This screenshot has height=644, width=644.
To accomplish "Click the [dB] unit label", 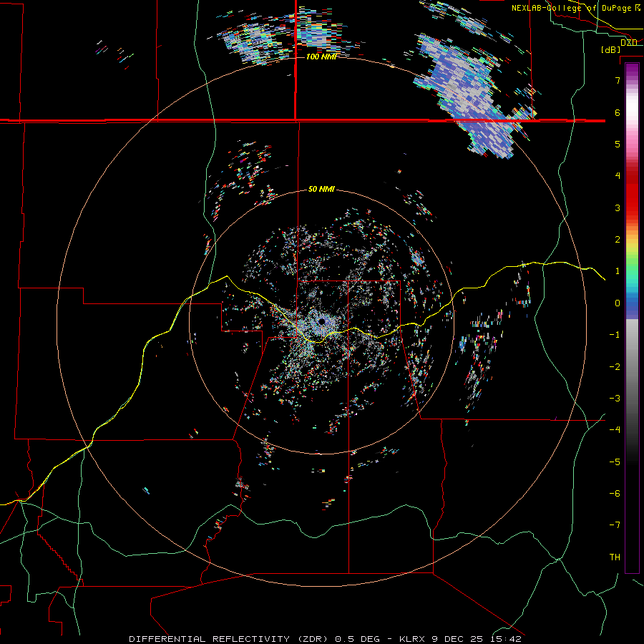I will pyautogui.click(x=611, y=50).
